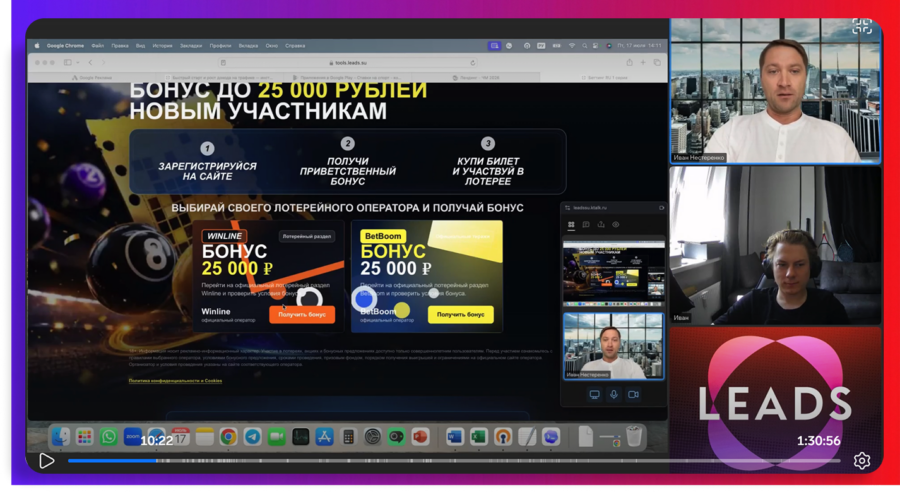Open Calculator from the Dock

(348, 437)
